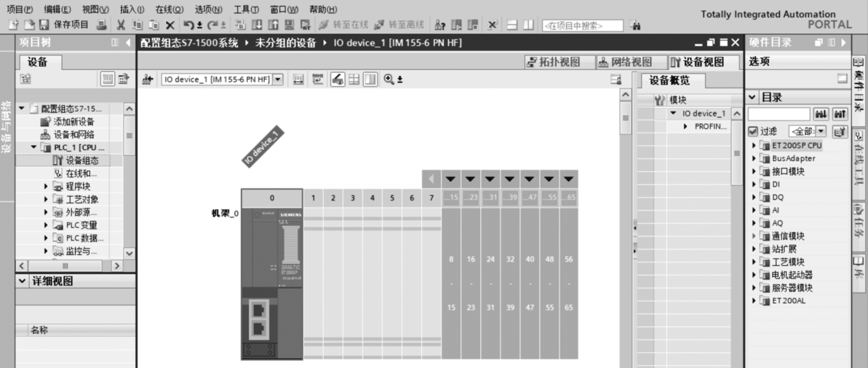Open the 视图 (V) menu
This screenshot has height=368, width=868.
(95, 9)
